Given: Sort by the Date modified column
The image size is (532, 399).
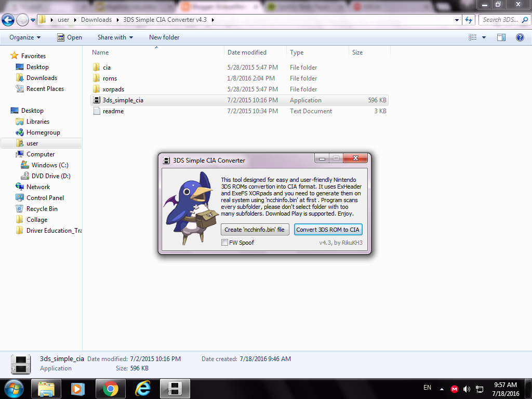Looking at the screenshot, I should pyautogui.click(x=247, y=52).
